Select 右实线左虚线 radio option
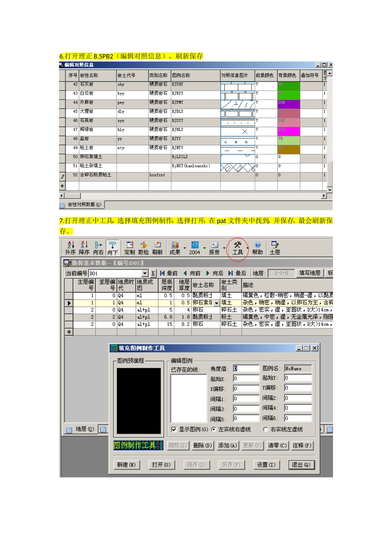 (x=265, y=429)
